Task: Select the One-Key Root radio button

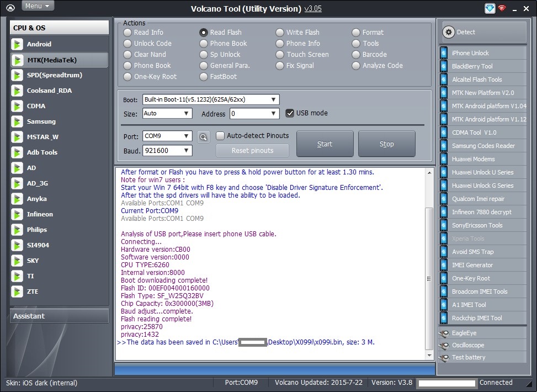Action: pyautogui.click(x=127, y=77)
